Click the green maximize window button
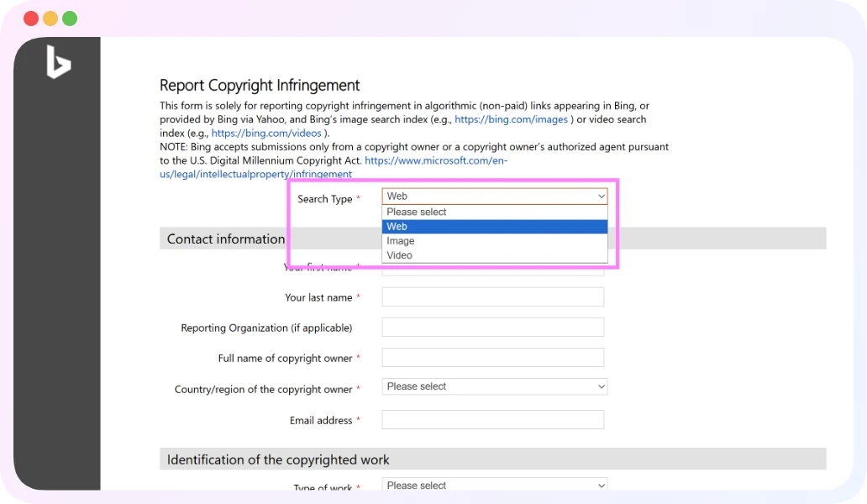Image resolution: width=867 pixels, height=504 pixels. coord(70,17)
